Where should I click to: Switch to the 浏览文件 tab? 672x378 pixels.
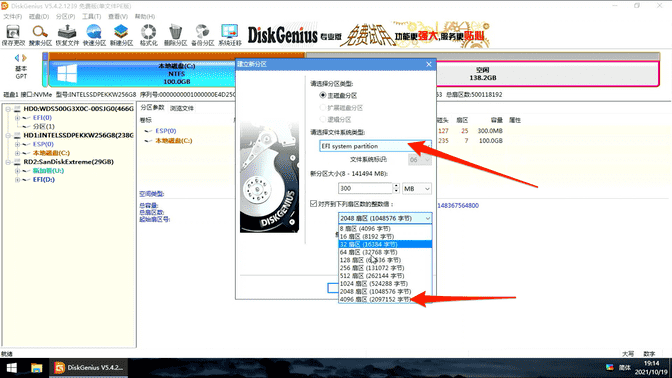point(182,108)
